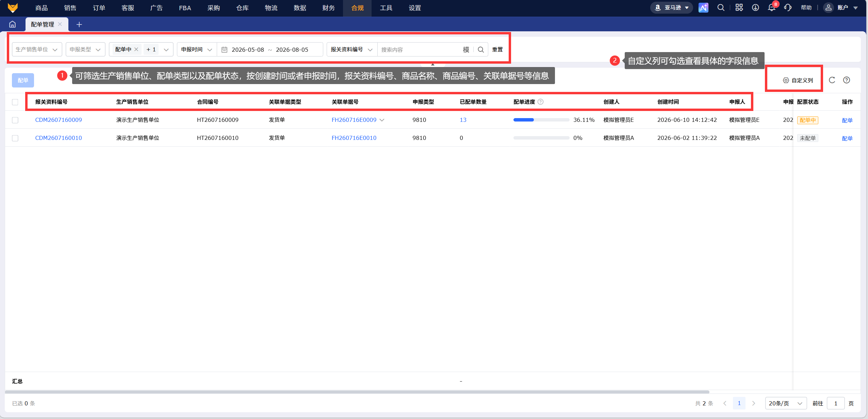Open the 报关资料编号 search field dropdown
This screenshot has height=419, width=868.
(x=352, y=49)
